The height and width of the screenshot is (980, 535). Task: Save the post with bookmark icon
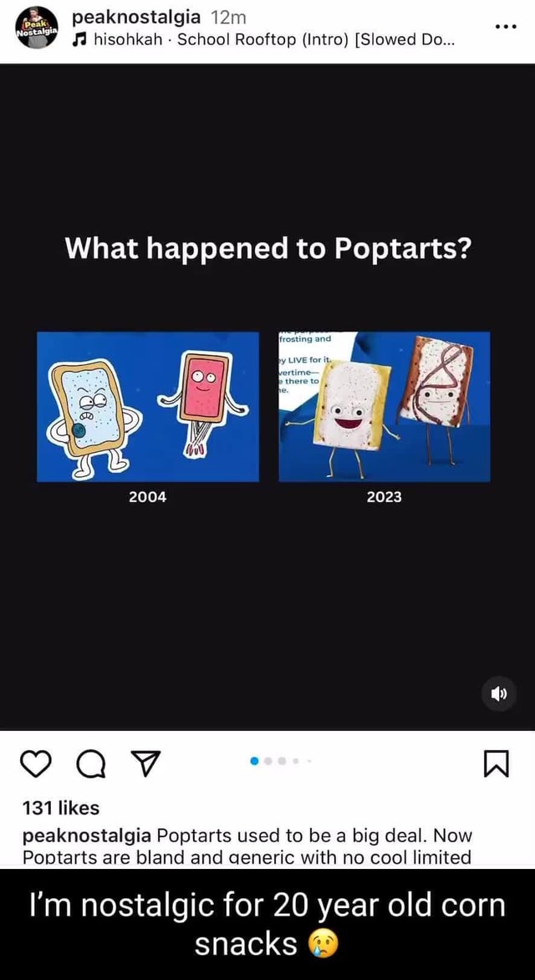click(497, 764)
